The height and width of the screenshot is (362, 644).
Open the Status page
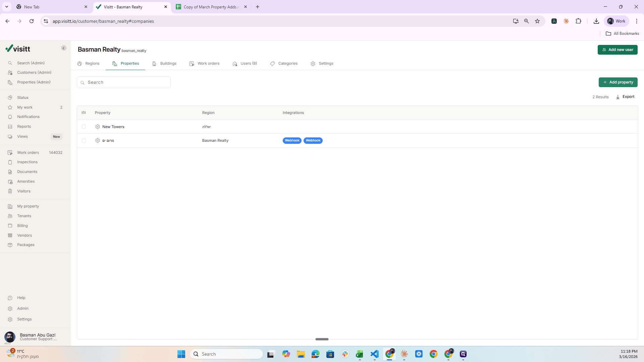[23, 98]
